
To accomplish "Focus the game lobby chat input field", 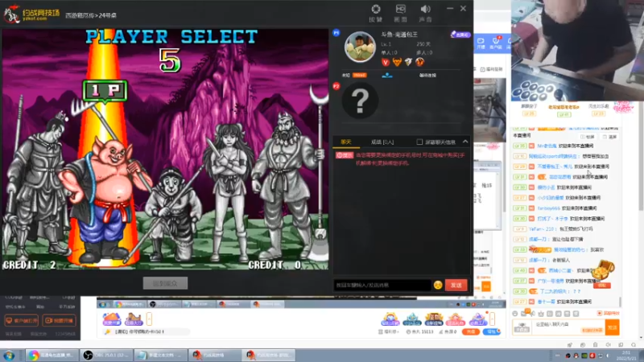I will point(382,285).
